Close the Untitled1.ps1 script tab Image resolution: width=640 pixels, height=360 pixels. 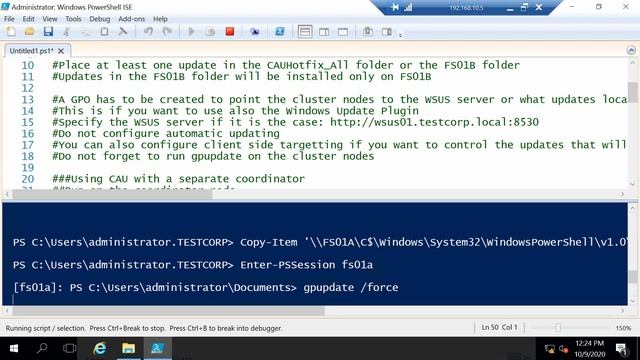61,51
